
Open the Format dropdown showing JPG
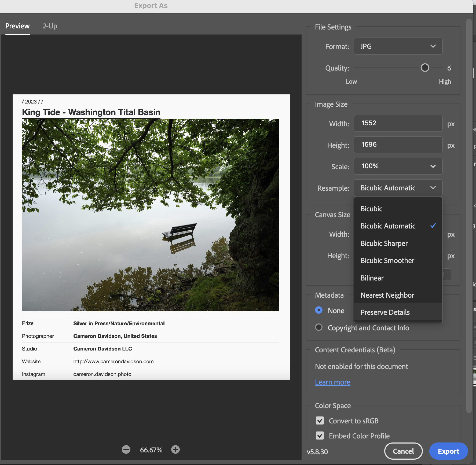398,46
